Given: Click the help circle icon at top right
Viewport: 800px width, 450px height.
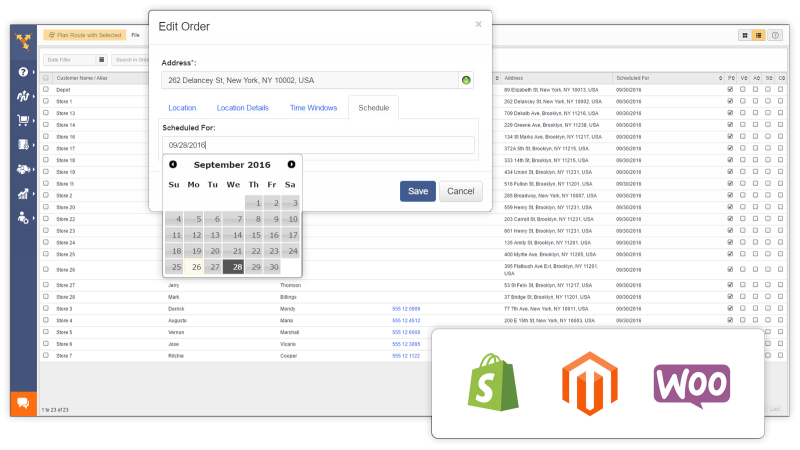Looking at the screenshot, I should 775,35.
